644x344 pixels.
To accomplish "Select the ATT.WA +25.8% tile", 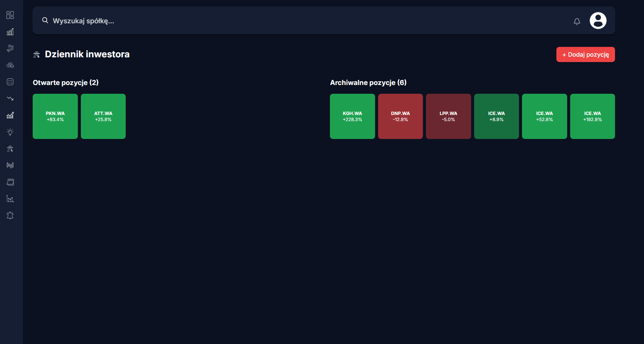I will 103,116.
